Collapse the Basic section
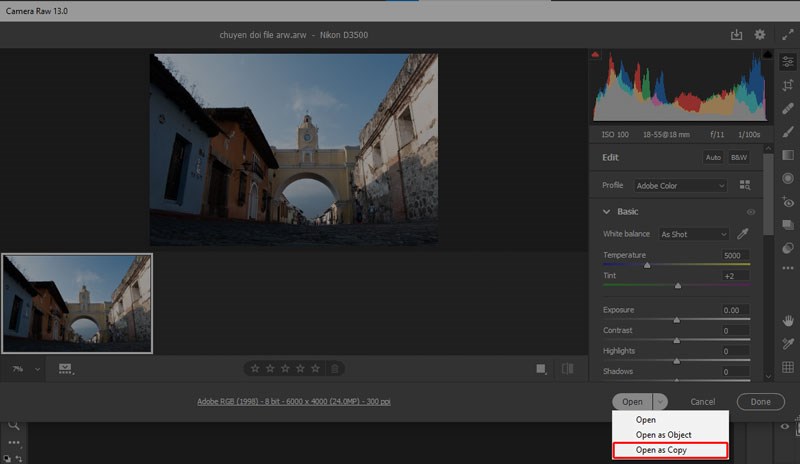 [x=606, y=212]
